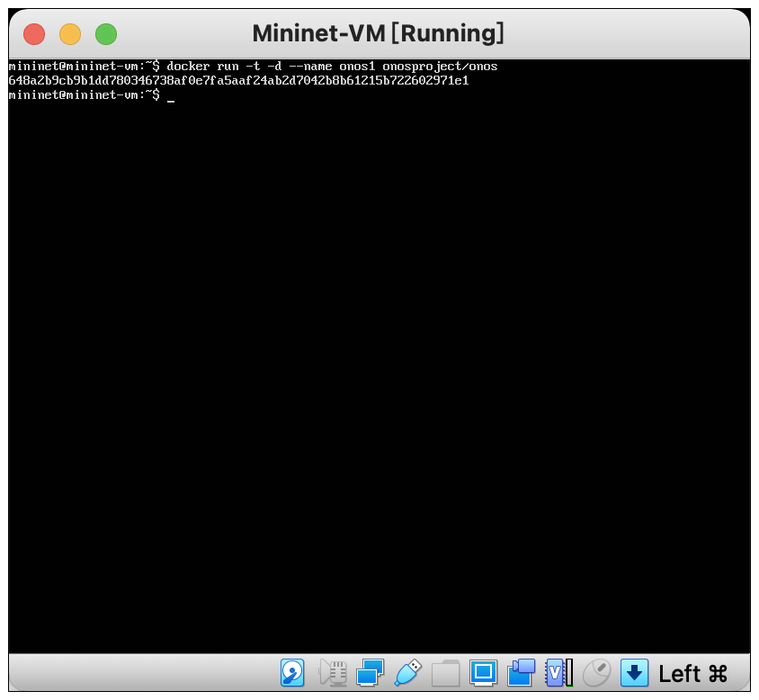Screen dimensions: 759x700
Task: Click the network adapters status icon
Action: point(370,672)
